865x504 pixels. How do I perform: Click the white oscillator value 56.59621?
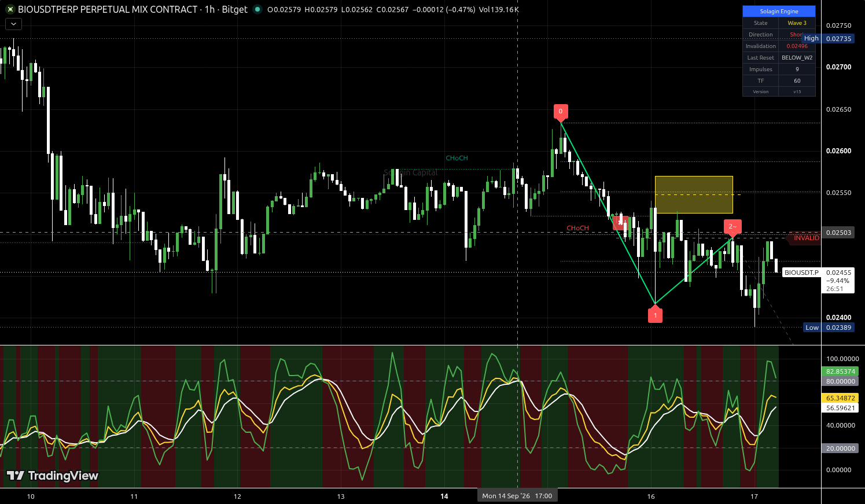840,408
